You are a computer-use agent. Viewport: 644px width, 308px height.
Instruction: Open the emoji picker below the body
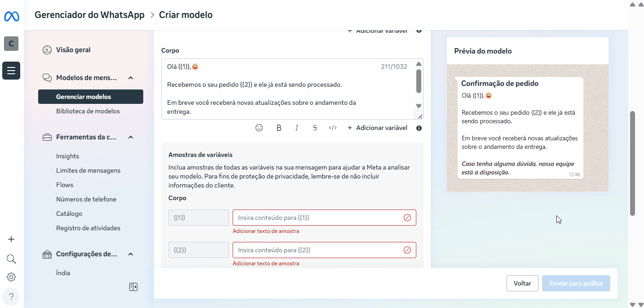click(x=259, y=128)
